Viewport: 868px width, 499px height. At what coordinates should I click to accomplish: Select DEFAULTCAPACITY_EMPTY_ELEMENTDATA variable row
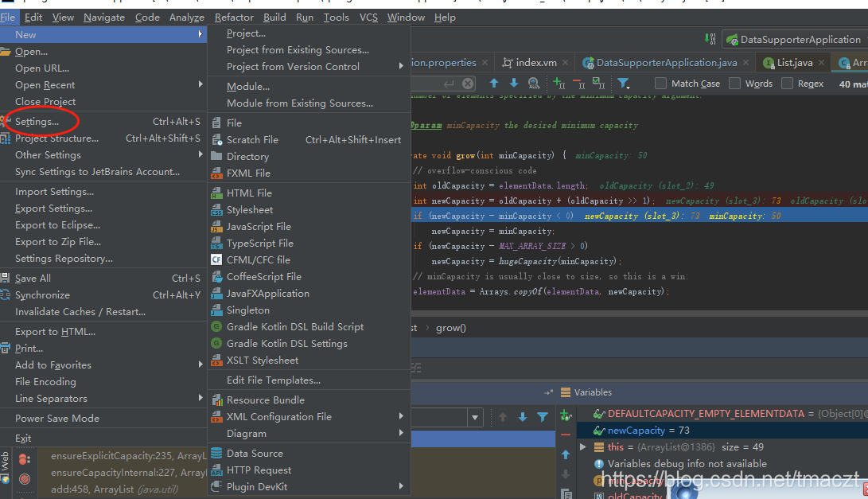[x=722, y=413]
